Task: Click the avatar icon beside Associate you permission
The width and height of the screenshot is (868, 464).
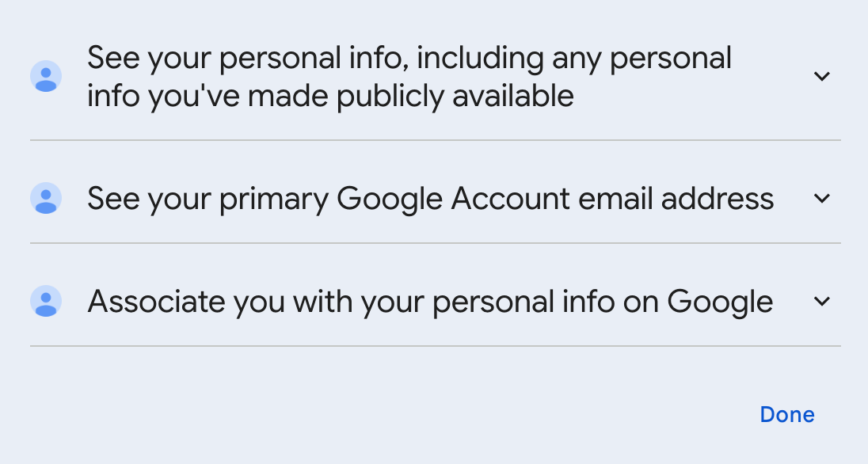Action: [x=46, y=301]
